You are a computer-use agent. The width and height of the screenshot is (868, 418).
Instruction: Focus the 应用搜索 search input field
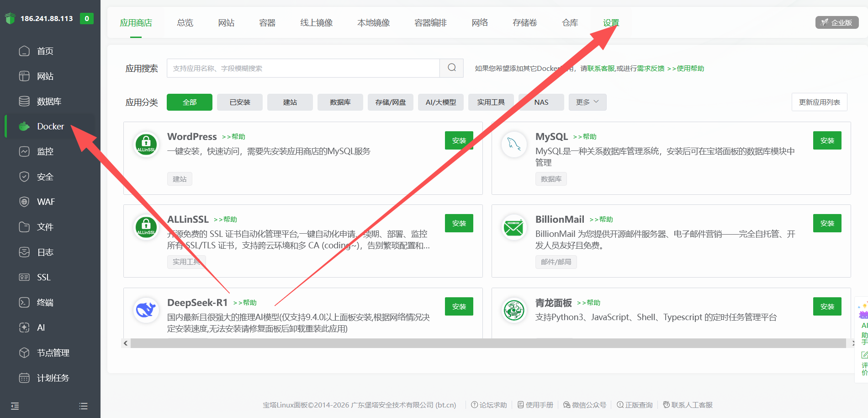(303, 68)
